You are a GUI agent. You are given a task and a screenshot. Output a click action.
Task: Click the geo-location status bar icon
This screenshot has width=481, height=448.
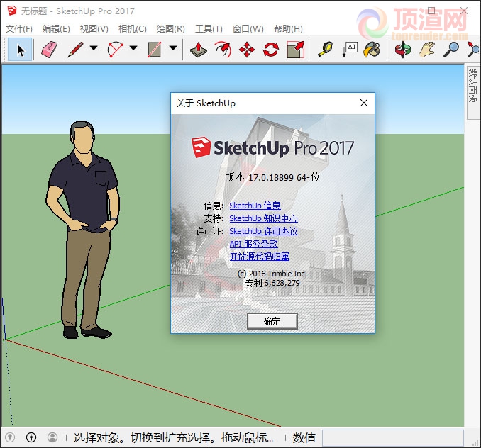tap(10, 437)
